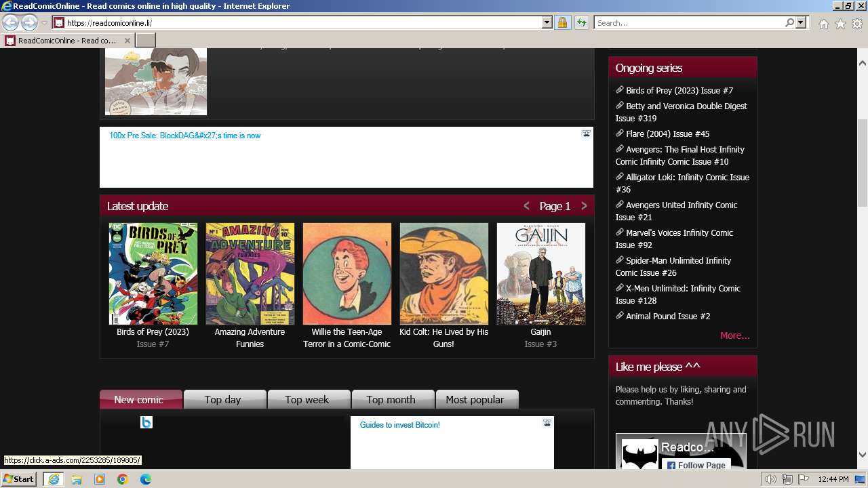Expand the address bar history dropdown
This screenshot has width=868, height=488.
tap(547, 22)
